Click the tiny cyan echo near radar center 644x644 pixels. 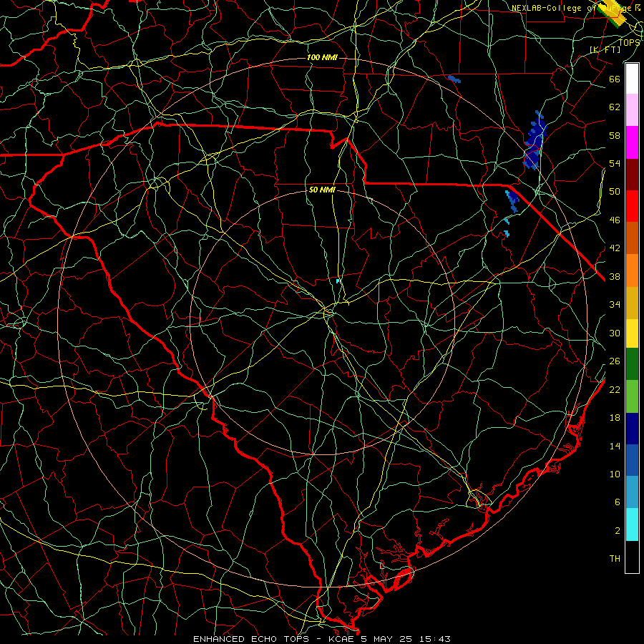(x=338, y=281)
